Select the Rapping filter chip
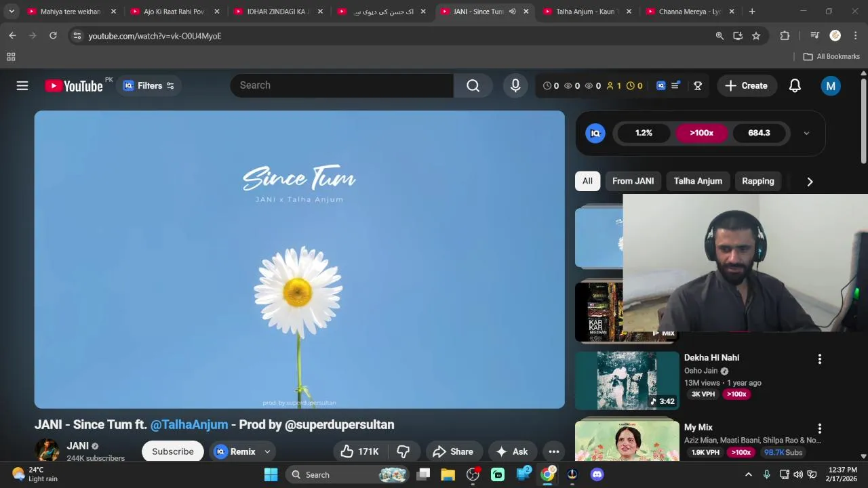 tap(758, 181)
